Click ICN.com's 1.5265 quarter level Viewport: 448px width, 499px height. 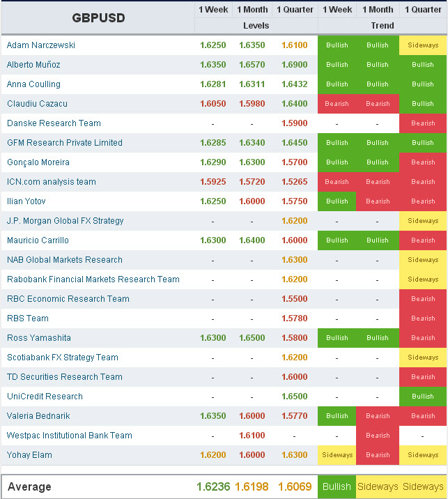tap(295, 182)
